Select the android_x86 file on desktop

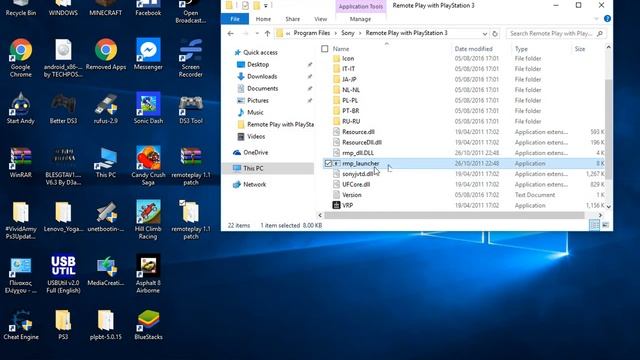(x=63, y=58)
